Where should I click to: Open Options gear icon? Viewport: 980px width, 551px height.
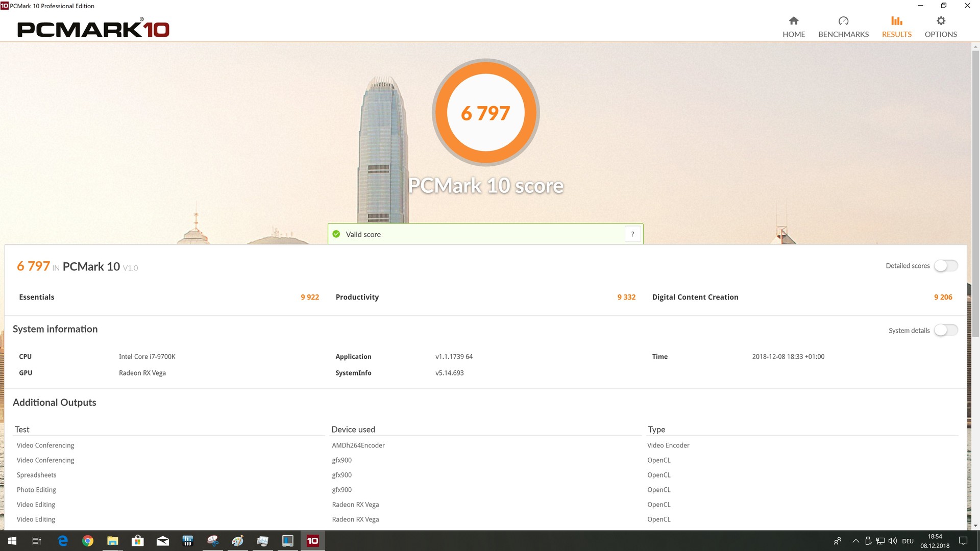(x=941, y=21)
